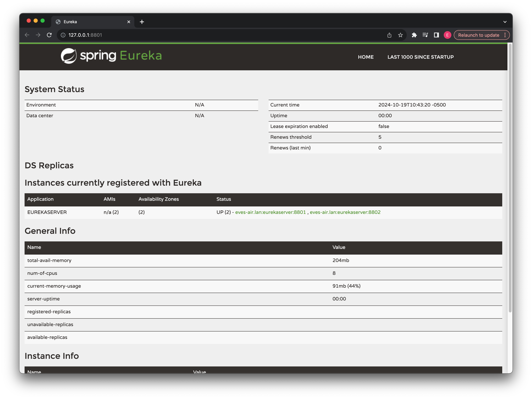The width and height of the screenshot is (532, 399).
Task: Navigate back using the back arrow
Action: click(27, 35)
